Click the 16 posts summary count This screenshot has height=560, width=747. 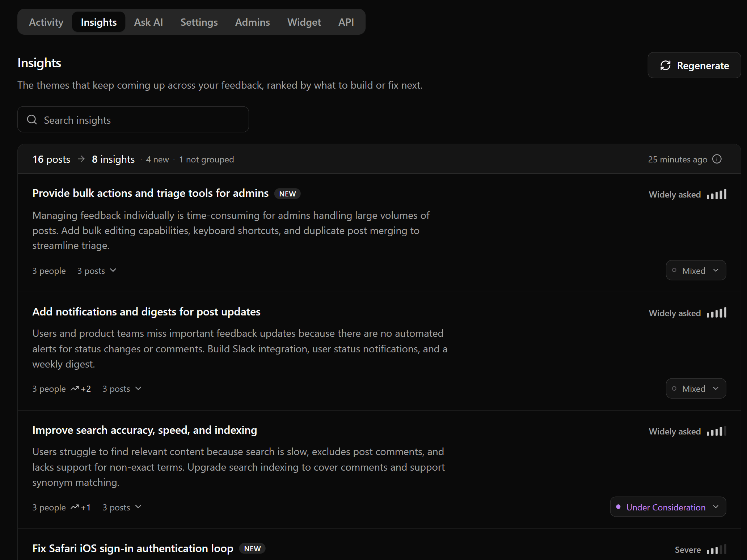tap(51, 159)
